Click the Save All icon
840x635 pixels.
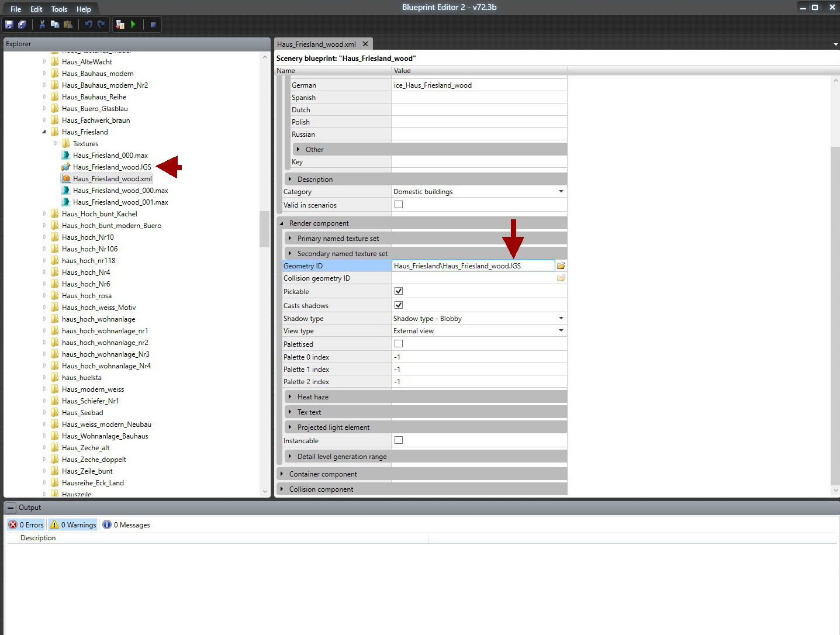coord(22,25)
